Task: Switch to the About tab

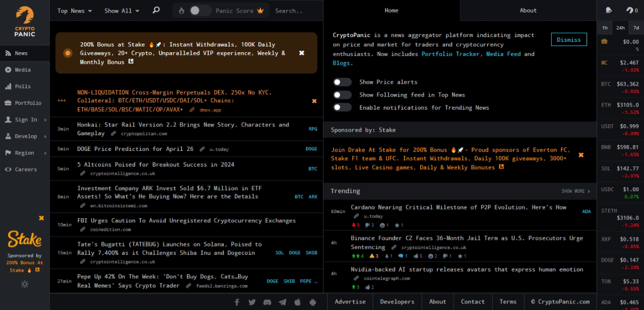Action: click(528, 10)
